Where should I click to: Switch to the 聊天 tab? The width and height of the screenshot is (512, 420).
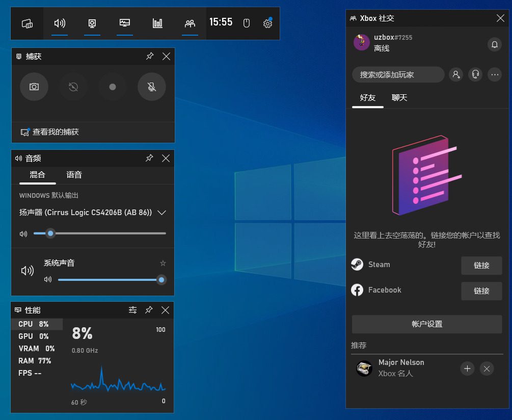[399, 98]
